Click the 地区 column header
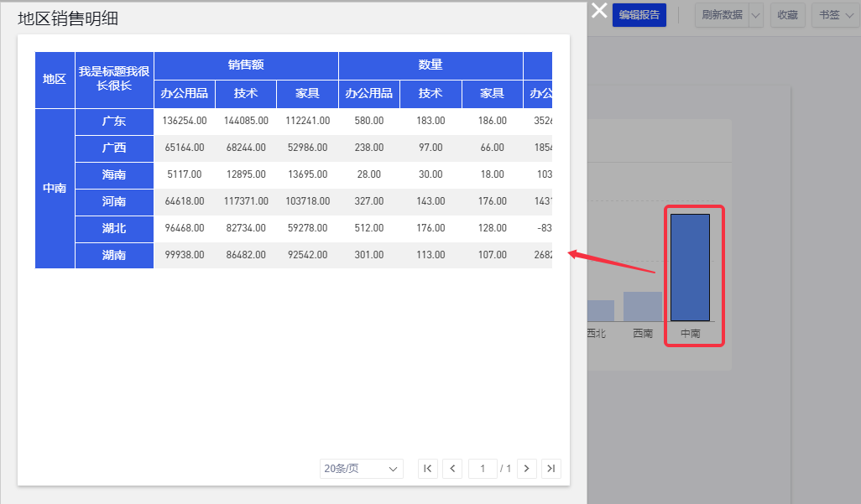 55,80
